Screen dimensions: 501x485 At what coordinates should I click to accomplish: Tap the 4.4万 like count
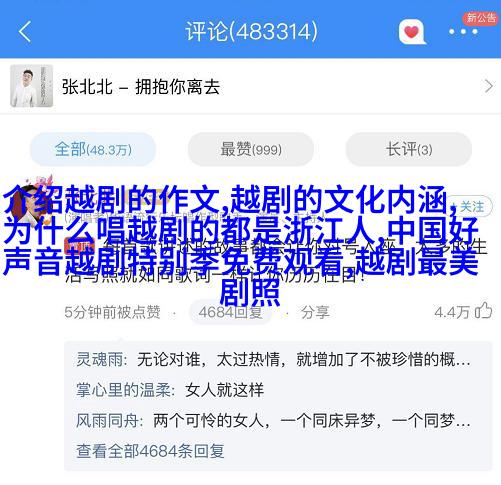(x=452, y=312)
